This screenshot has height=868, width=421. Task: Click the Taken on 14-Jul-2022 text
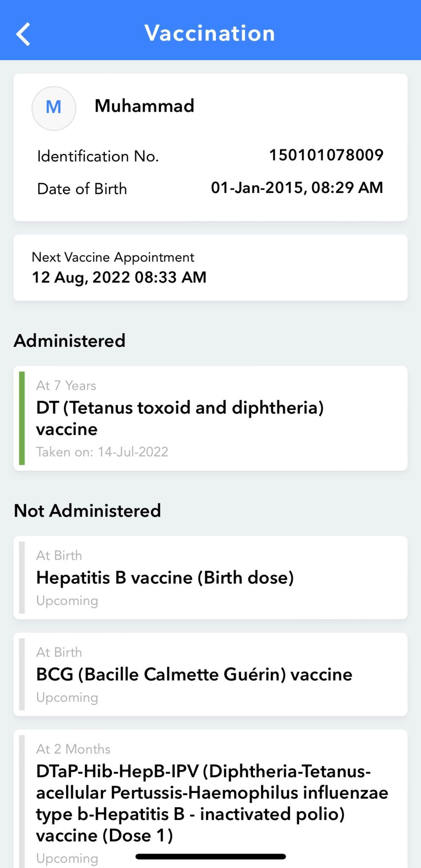coord(102,452)
